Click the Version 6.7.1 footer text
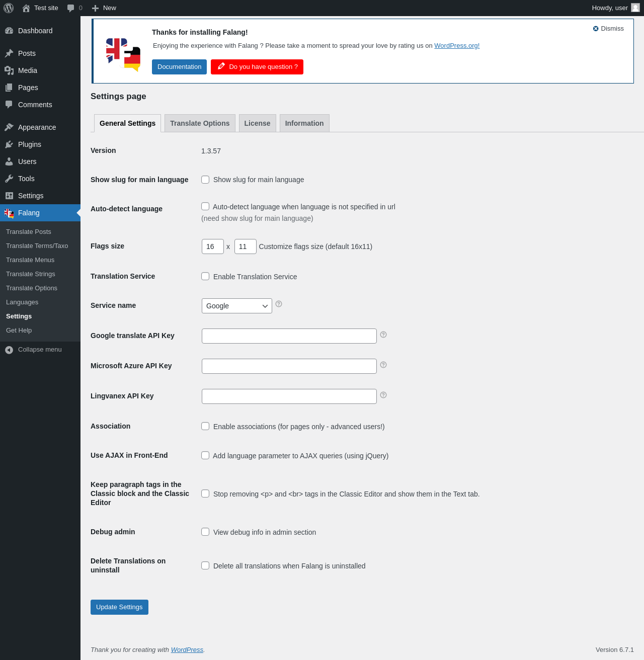This screenshot has width=644, height=660. click(615, 650)
